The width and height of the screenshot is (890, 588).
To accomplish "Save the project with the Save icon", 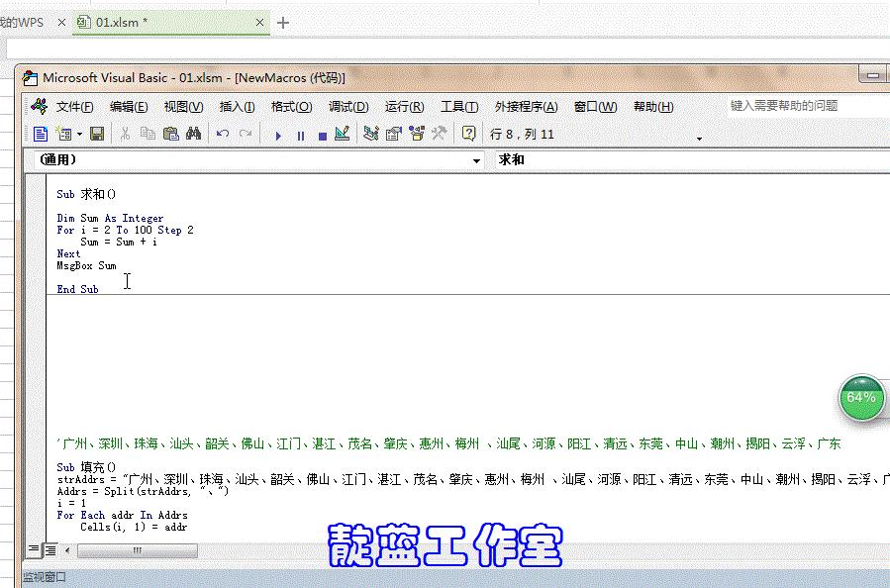I will pos(95,134).
